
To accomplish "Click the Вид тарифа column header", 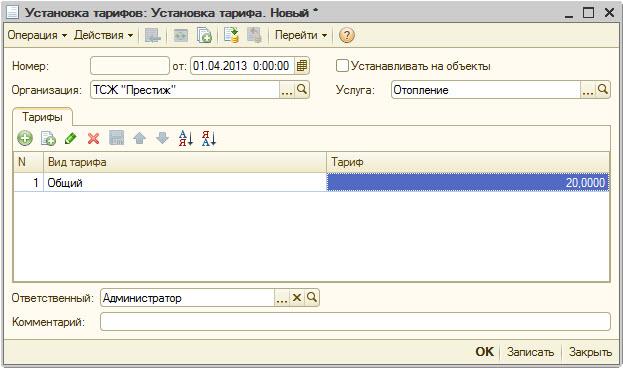I will click(x=185, y=162).
